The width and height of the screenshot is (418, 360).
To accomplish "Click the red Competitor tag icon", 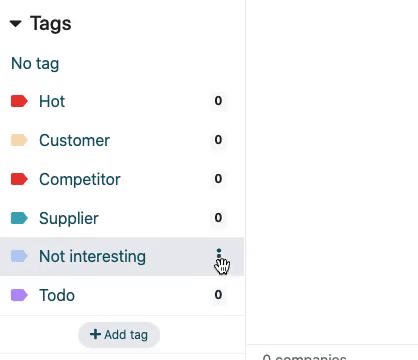I will [x=19, y=179].
